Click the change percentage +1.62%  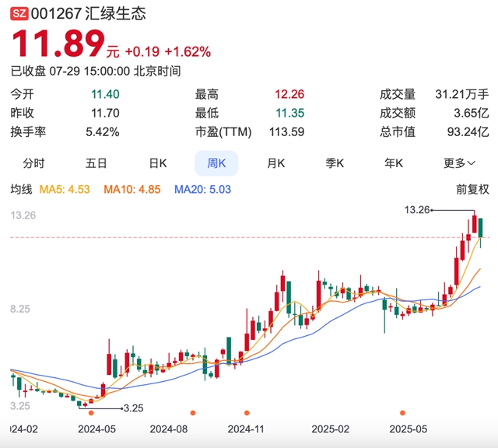pyautogui.click(x=188, y=52)
